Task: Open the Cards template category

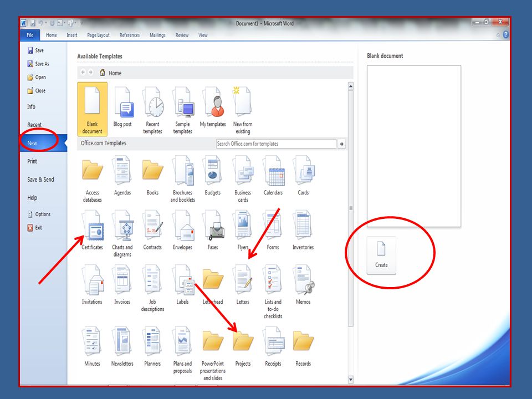Action: (303, 176)
